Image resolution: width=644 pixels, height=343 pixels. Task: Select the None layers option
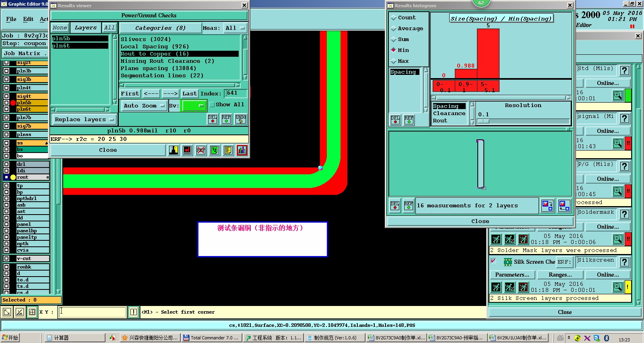(60, 28)
